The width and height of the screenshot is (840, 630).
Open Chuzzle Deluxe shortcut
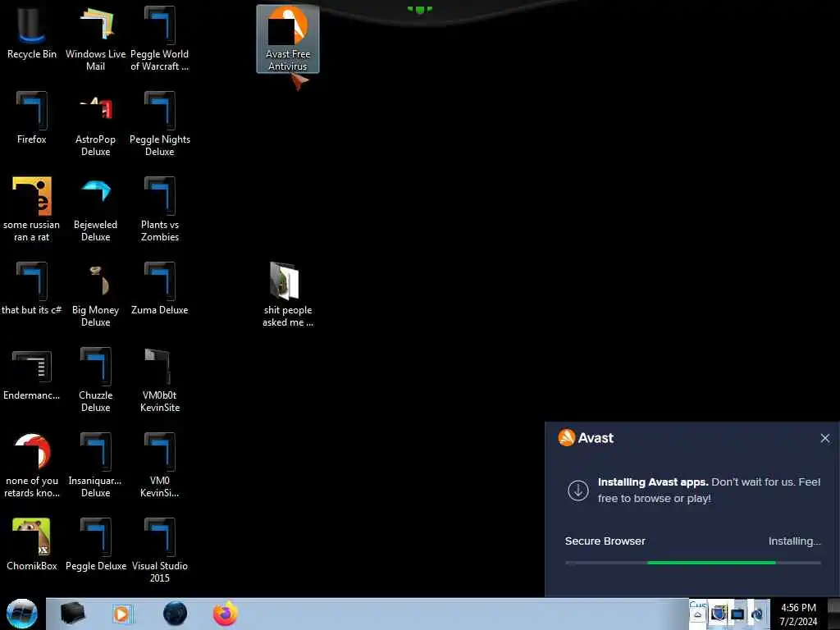95,379
